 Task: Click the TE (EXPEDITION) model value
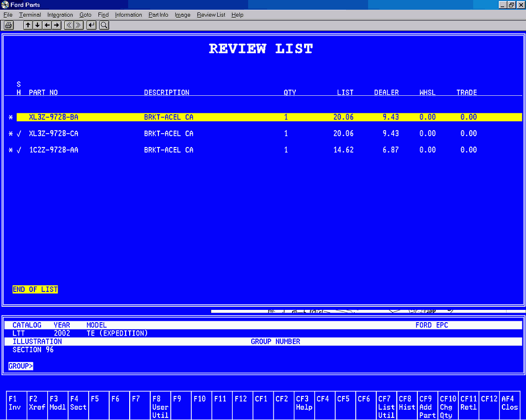tap(117, 333)
